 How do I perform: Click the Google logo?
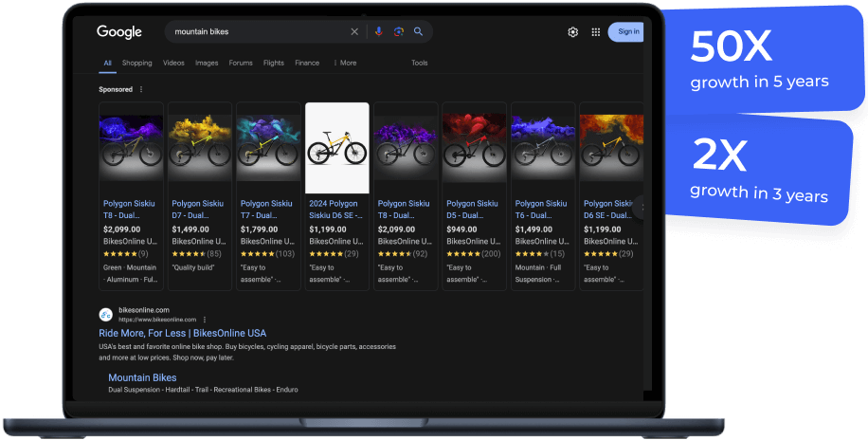119,32
